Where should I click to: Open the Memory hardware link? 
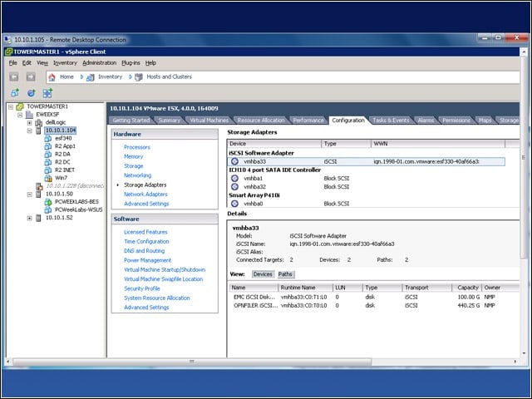(x=133, y=157)
